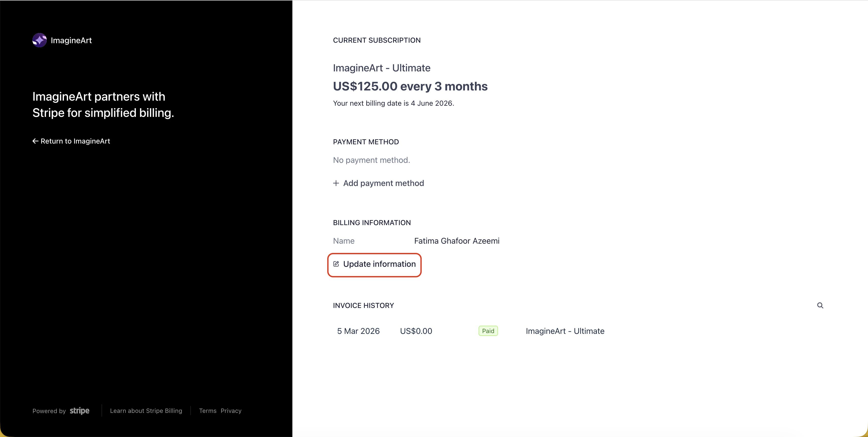Screen dimensions: 868x437
Task: Return to ImagineArt link
Action: coord(75,141)
